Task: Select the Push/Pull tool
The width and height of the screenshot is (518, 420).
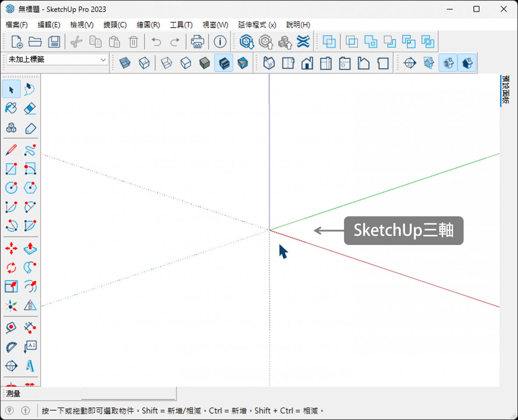Action: 30,248
